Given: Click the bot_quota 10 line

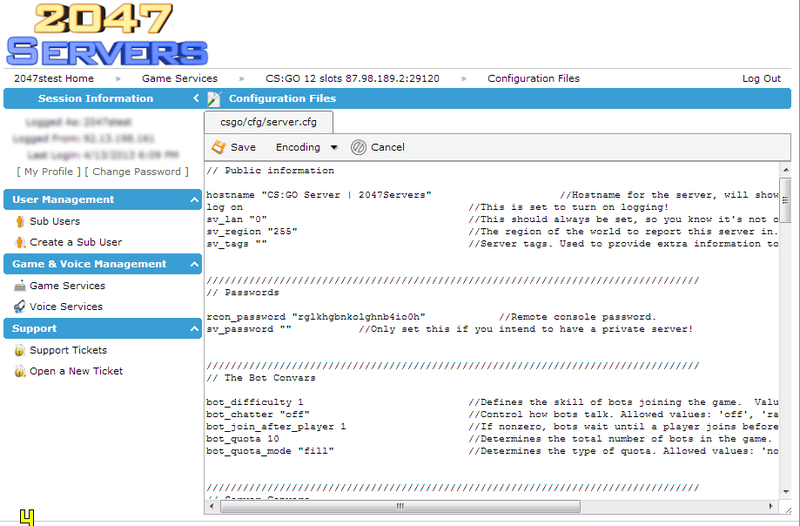Looking at the screenshot, I should click(492, 439).
